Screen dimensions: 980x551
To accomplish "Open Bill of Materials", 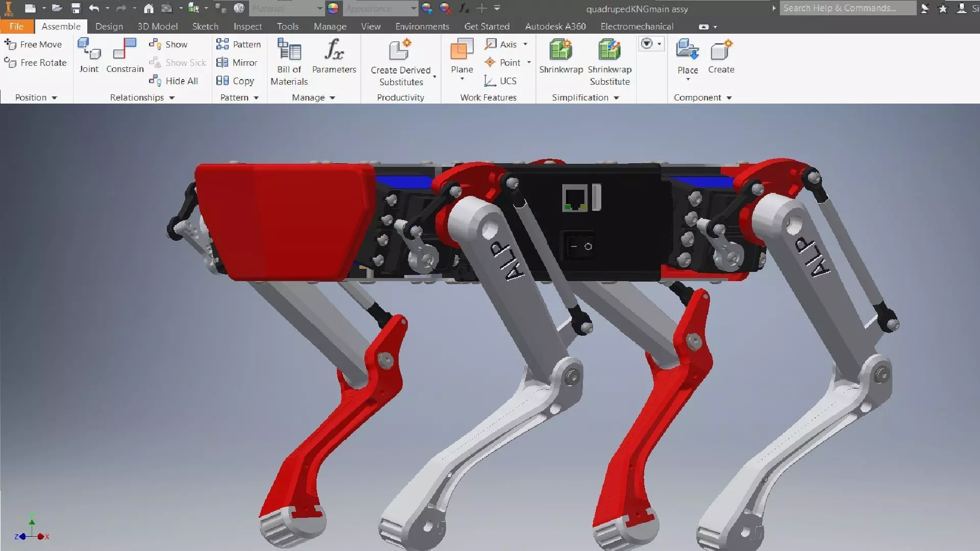I will tap(289, 50).
